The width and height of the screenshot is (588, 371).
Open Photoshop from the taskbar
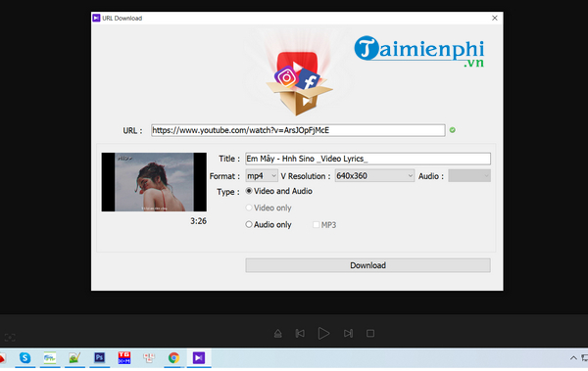[x=99, y=358]
